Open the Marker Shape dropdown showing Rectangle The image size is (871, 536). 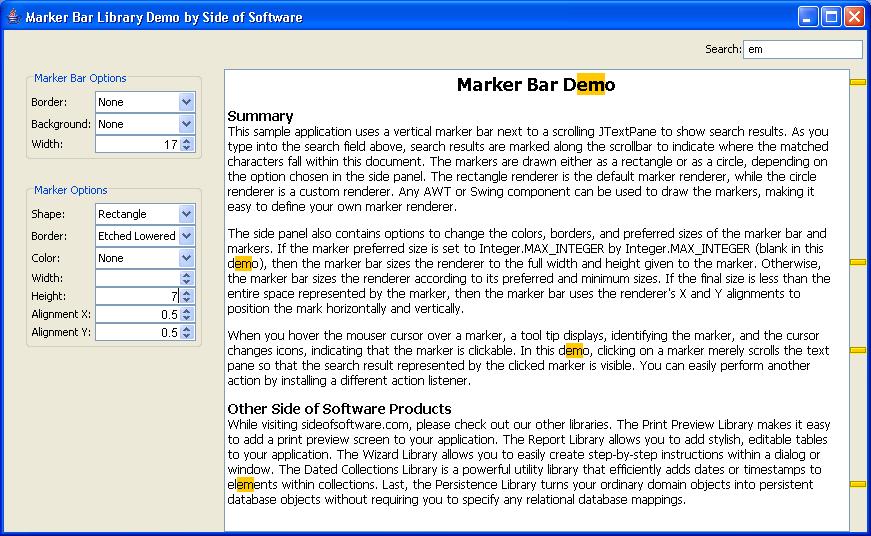click(186, 214)
